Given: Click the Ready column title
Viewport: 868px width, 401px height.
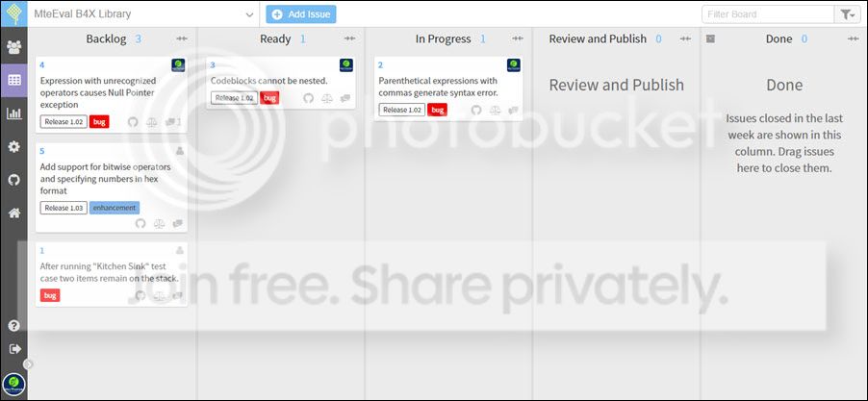Looking at the screenshot, I should pos(275,38).
